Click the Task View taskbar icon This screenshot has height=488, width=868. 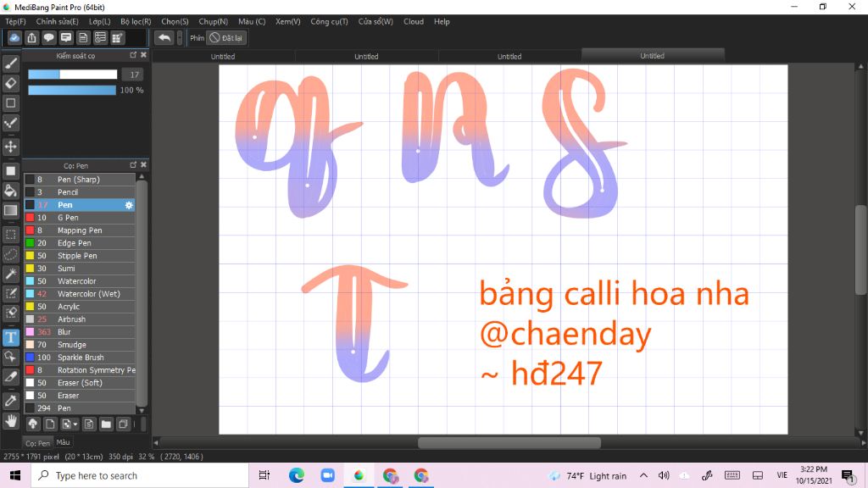tap(264, 476)
